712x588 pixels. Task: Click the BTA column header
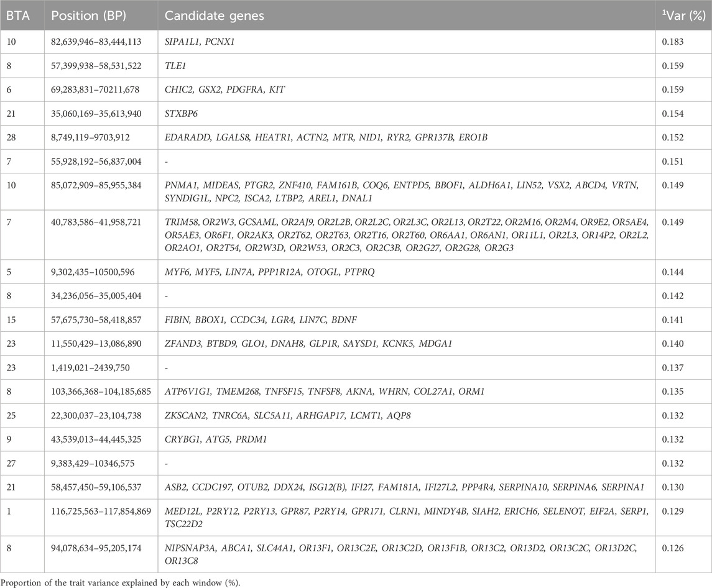coord(18,16)
